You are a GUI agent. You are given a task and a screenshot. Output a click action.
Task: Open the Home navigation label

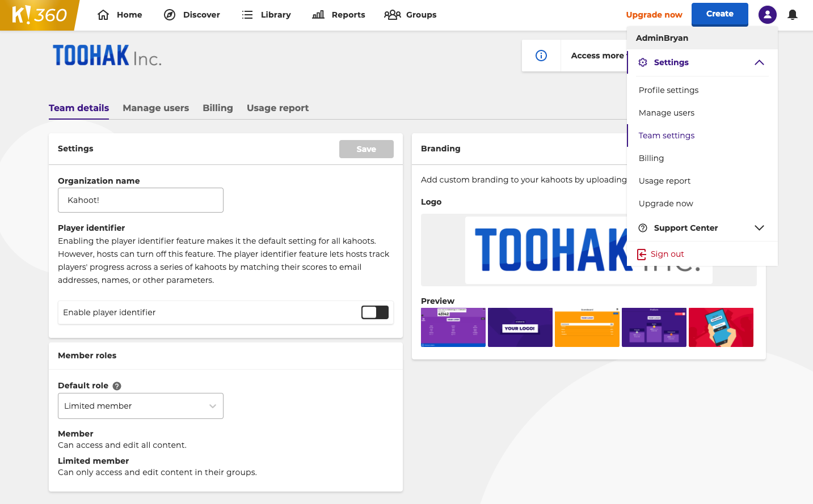129,15
